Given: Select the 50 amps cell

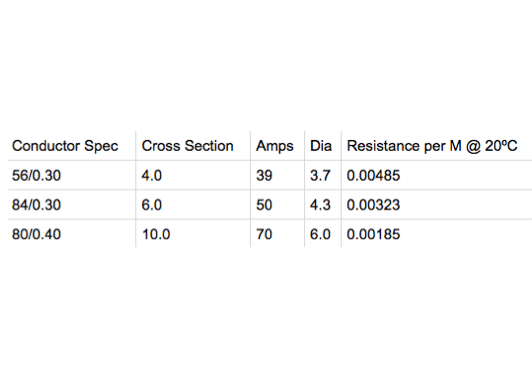Looking at the screenshot, I should [x=264, y=205].
